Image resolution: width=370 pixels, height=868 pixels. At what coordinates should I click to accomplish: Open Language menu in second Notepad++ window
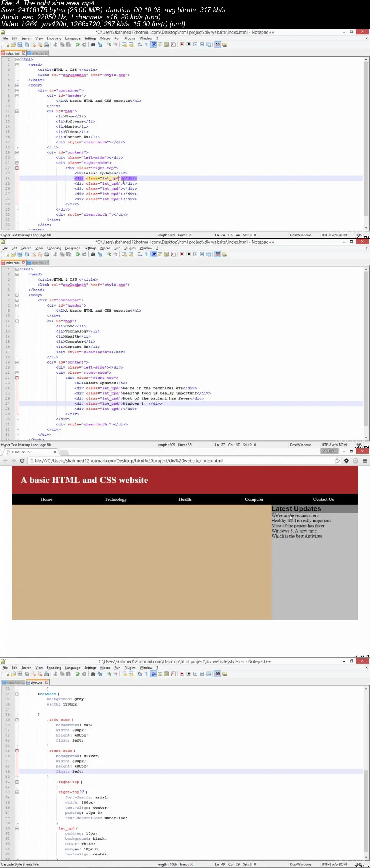pos(73,248)
